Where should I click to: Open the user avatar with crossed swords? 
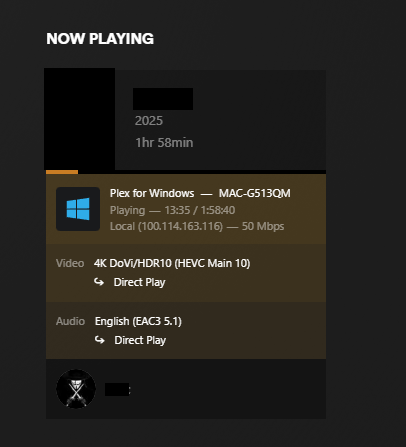(76, 389)
